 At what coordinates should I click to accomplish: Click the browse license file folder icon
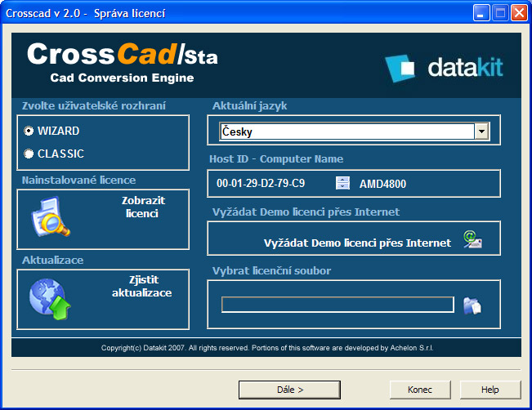click(x=472, y=305)
